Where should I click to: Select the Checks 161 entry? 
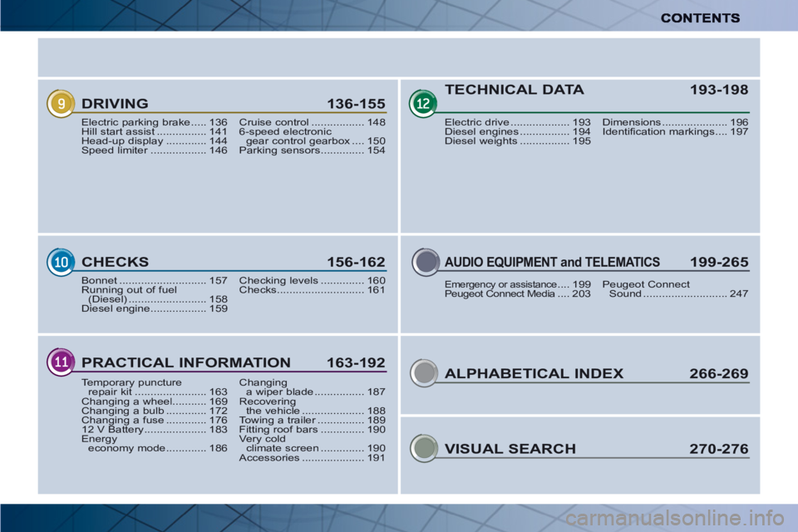pos(312,289)
